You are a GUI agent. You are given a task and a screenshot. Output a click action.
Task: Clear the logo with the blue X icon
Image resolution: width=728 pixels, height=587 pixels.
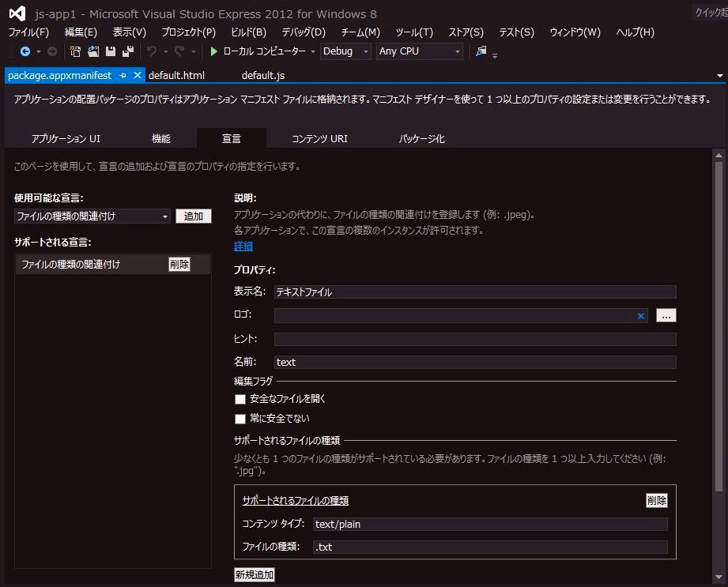(x=641, y=316)
